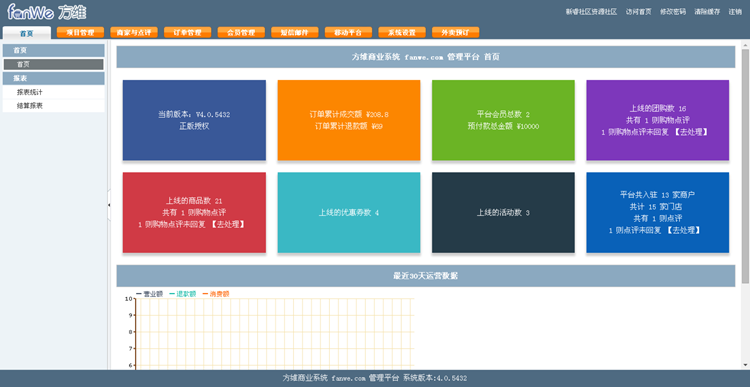Open the 首页 top tab
The width and height of the screenshot is (750, 387).
pyautogui.click(x=27, y=33)
